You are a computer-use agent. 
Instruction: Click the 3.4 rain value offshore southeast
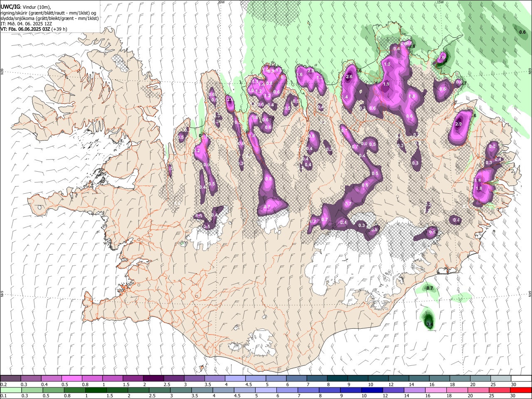coord(430,324)
